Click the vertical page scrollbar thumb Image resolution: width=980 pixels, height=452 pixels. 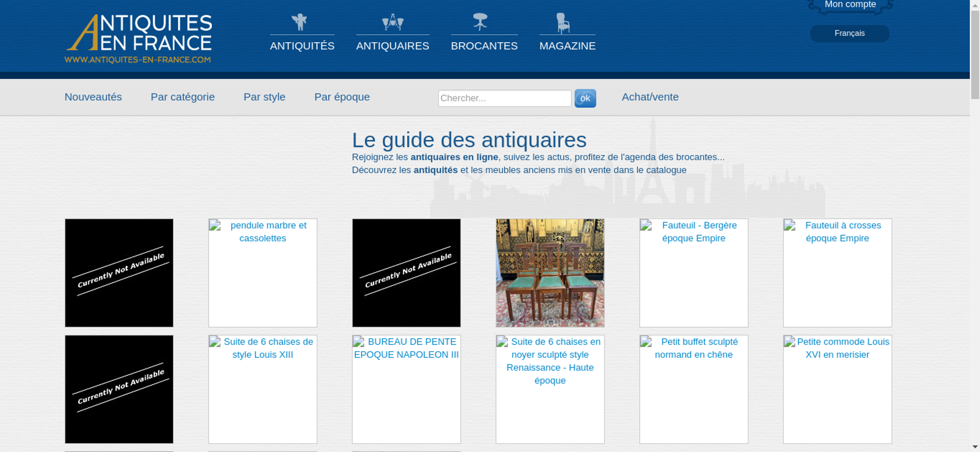coord(975,54)
